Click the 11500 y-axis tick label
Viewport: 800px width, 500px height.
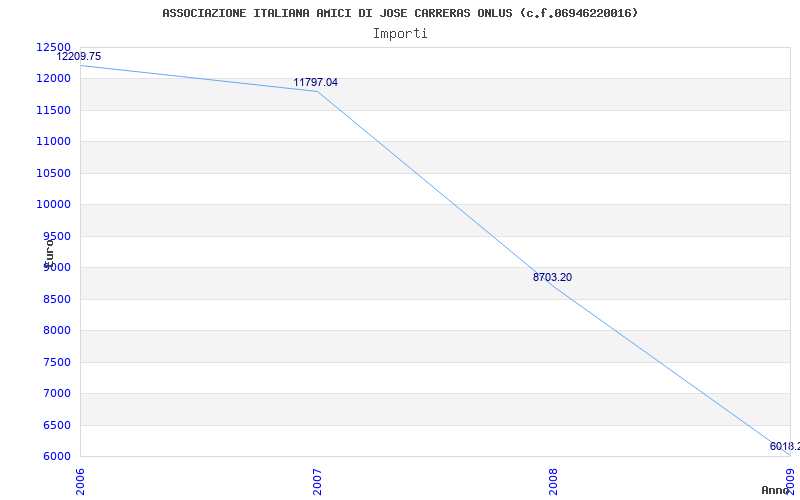point(53,110)
